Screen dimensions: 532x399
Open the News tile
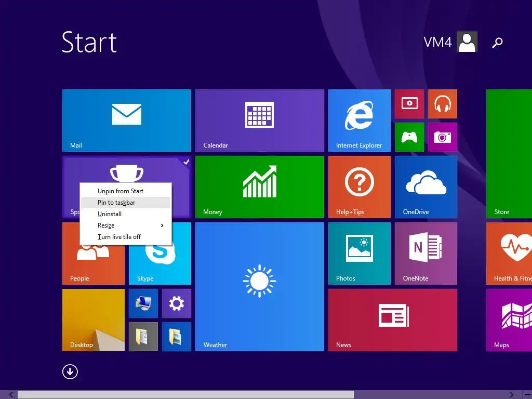393,320
